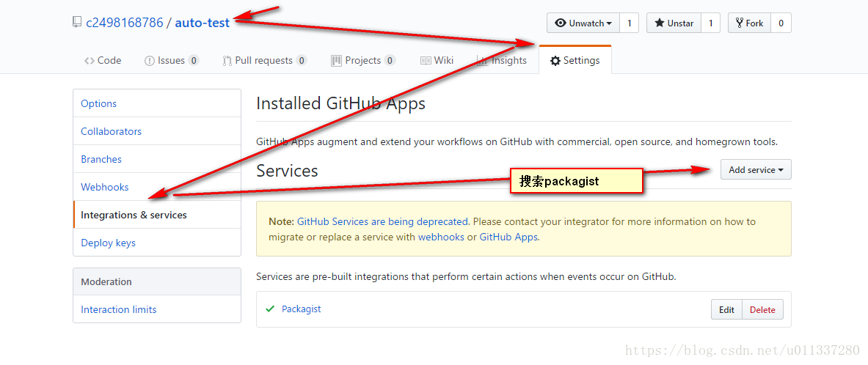Follow the GitHub Apps link in the note
This screenshot has width=868, height=365.
[x=508, y=237]
